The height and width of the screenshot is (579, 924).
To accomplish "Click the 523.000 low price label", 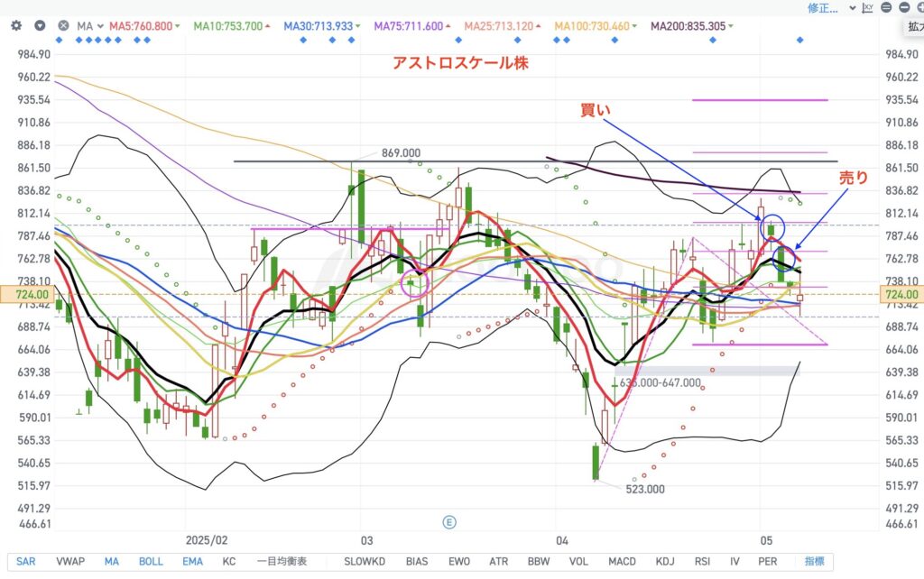I will [644, 489].
